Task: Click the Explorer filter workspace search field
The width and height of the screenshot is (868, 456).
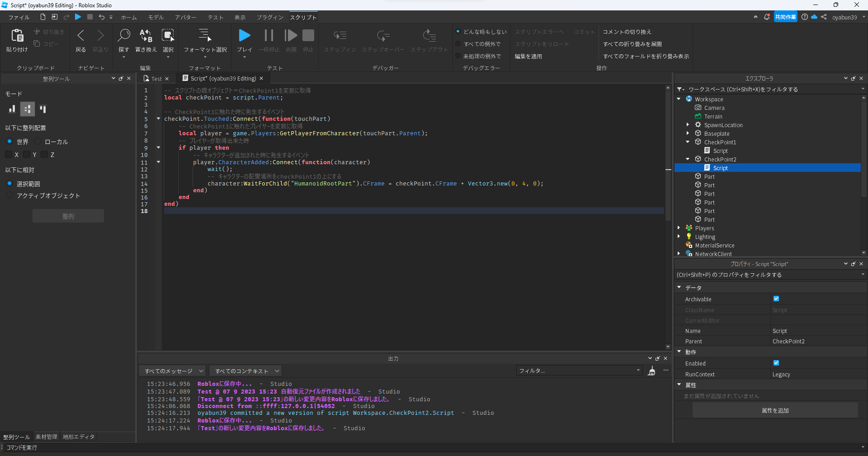Action: point(771,89)
